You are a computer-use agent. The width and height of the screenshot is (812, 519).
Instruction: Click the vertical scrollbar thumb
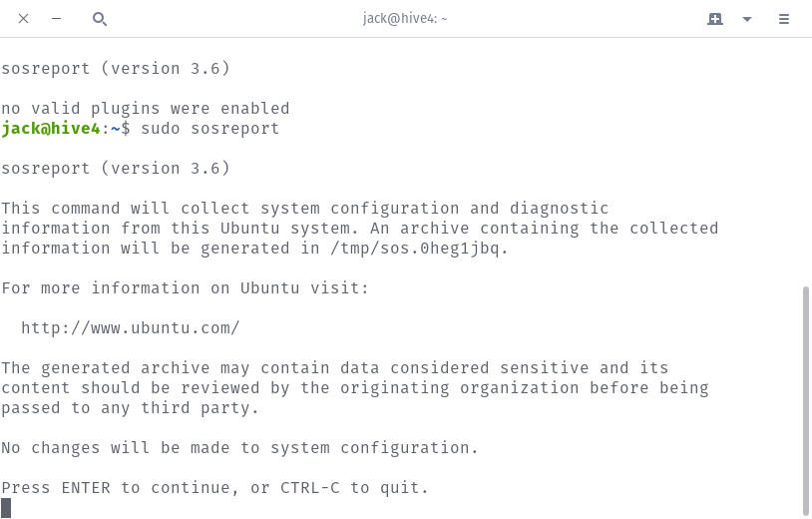pos(805,401)
